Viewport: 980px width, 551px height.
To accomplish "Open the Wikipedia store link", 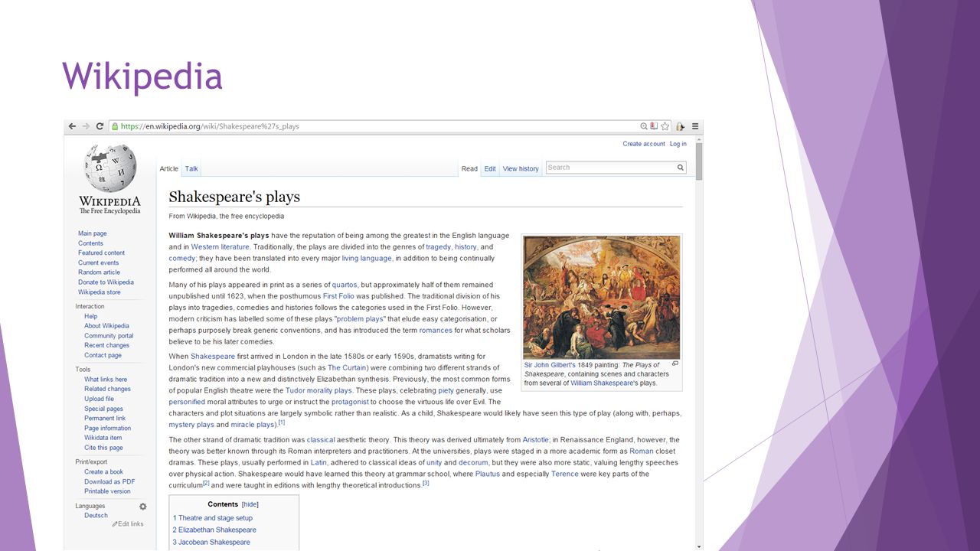I will pos(99,292).
